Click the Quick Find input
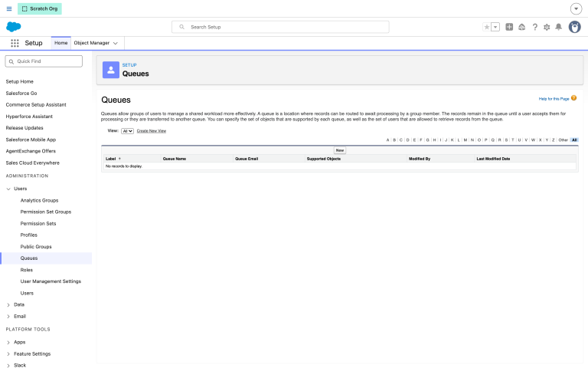The width and height of the screenshot is (588, 368). [x=44, y=61]
